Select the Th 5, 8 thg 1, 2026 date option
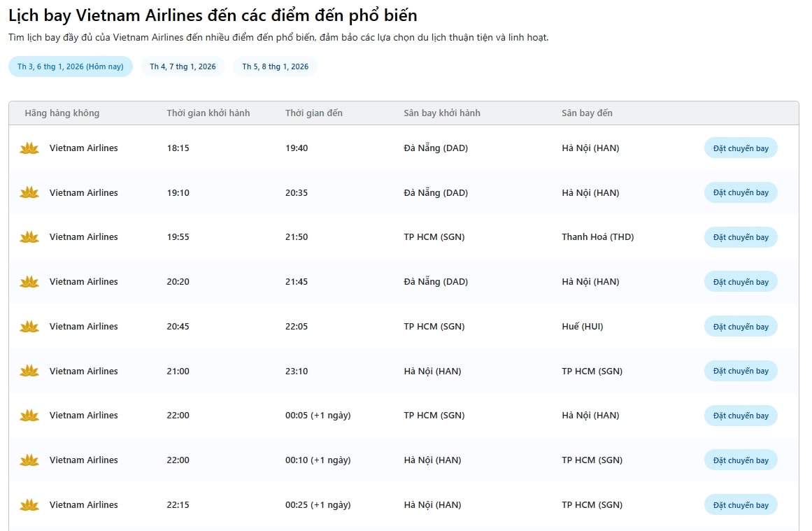Screen dimensions: 812x531 point(275,66)
